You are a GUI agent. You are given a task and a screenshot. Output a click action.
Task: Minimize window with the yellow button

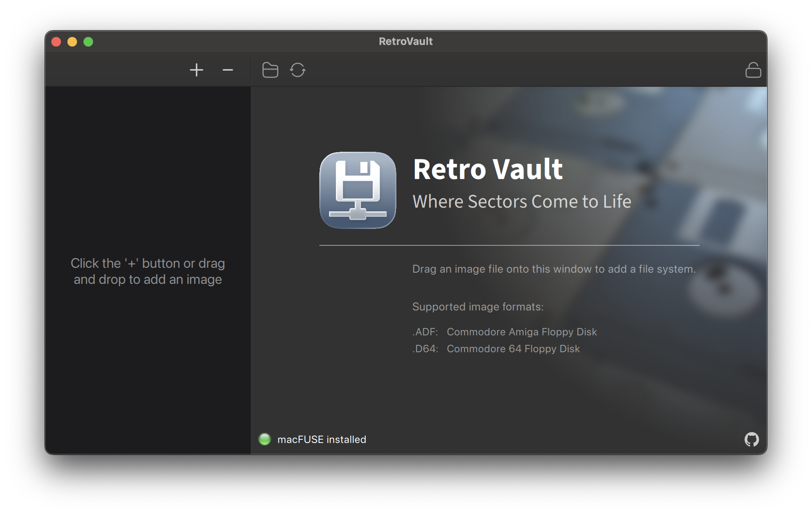click(x=72, y=42)
